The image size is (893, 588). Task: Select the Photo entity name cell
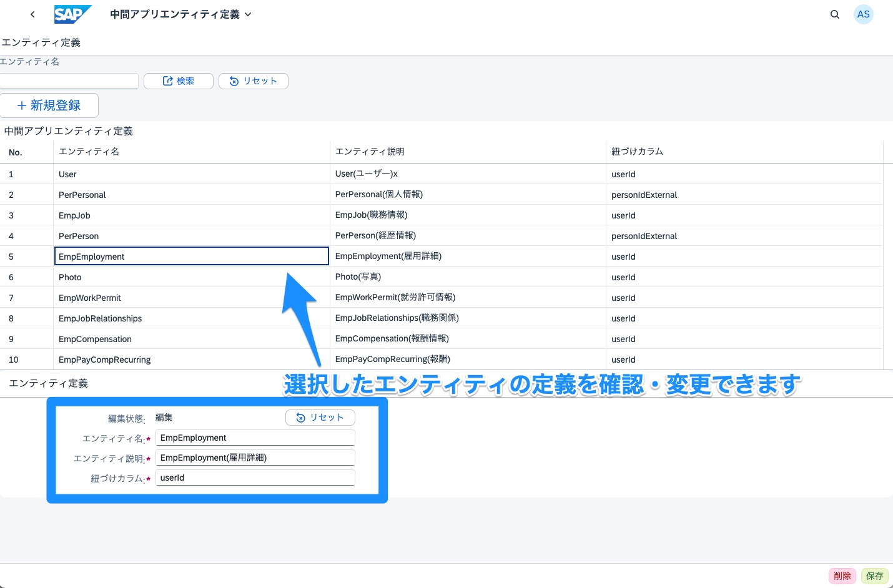point(192,277)
